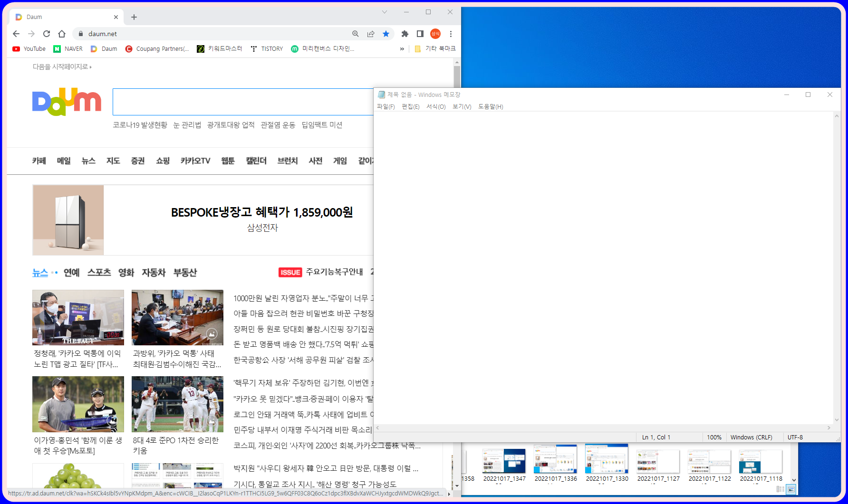Set Daum as start page link
Image resolution: width=848 pixels, height=504 pixels.
tap(62, 67)
